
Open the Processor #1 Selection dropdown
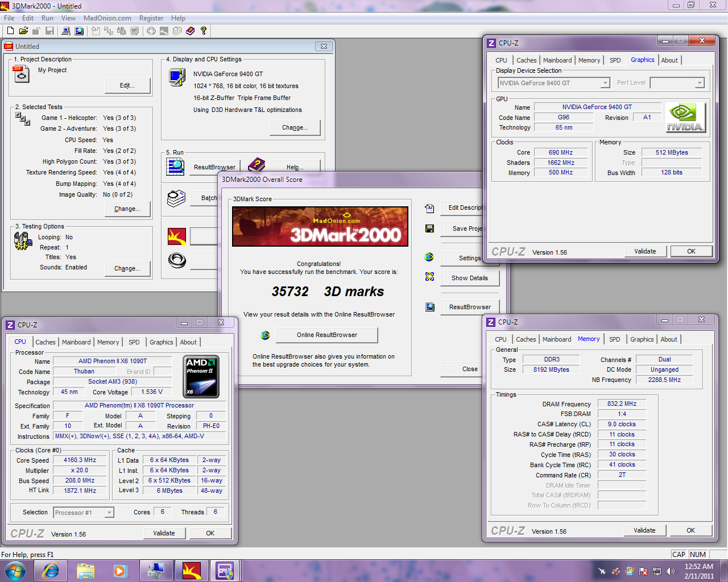click(x=109, y=513)
